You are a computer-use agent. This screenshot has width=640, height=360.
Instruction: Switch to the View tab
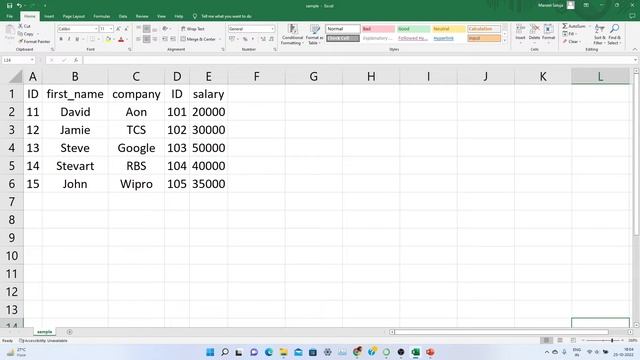(x=161, y=16)
